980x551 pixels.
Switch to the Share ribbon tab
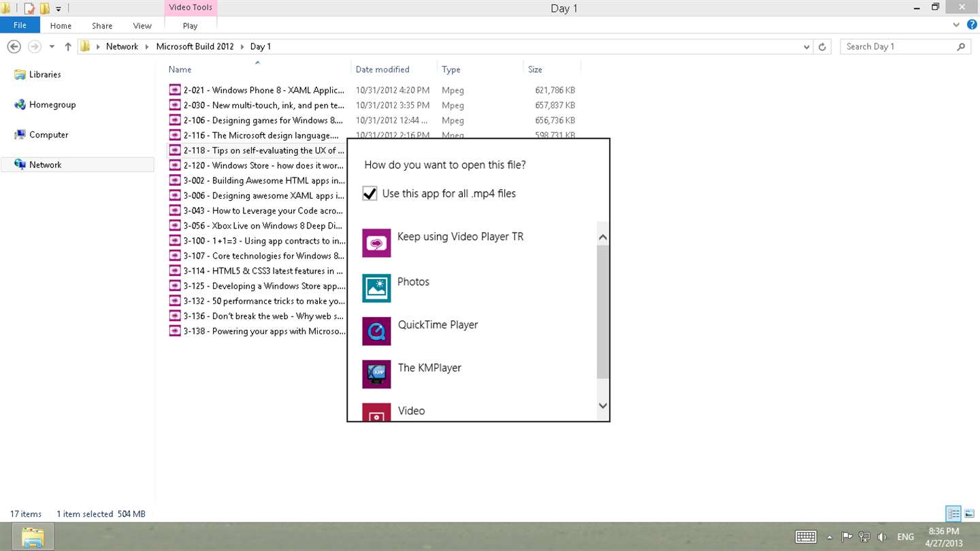(x=102, y=26)
